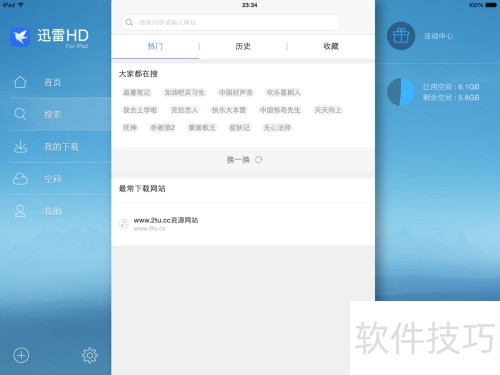Click the search bar magnifier icon
This screenshot has width=500, height=375.
pyautogui.click(x=129, y=22)
